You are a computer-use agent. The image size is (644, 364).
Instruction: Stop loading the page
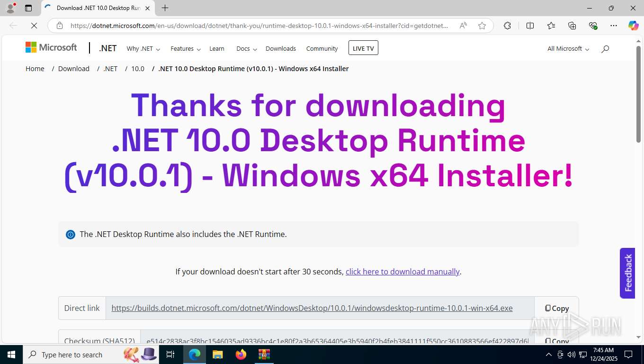(x=34, y=26)
